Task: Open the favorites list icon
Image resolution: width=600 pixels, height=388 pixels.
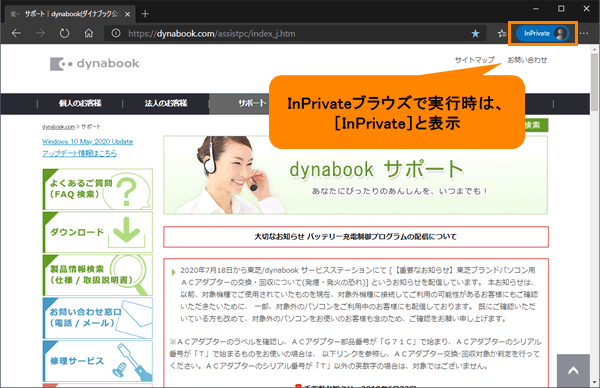Action: tap(502, 34)
